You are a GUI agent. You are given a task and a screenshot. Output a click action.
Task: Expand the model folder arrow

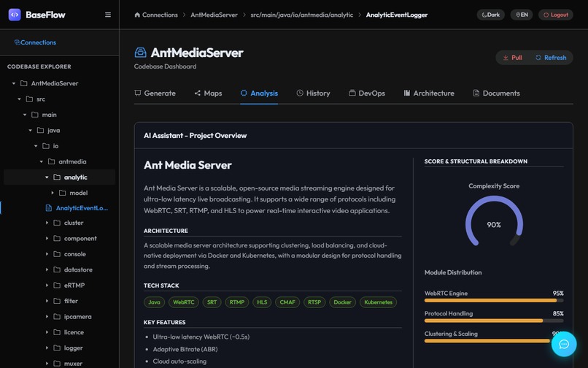tap(53, 193)
